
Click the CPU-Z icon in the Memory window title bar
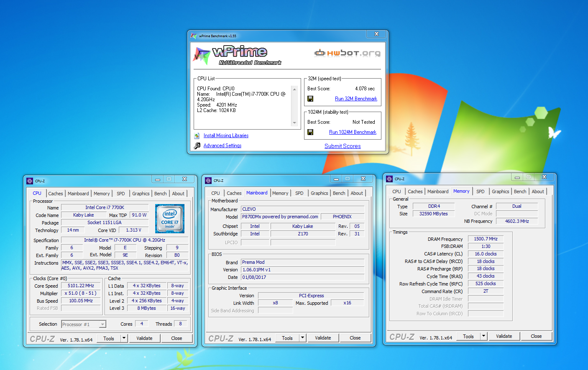(389, 179)
